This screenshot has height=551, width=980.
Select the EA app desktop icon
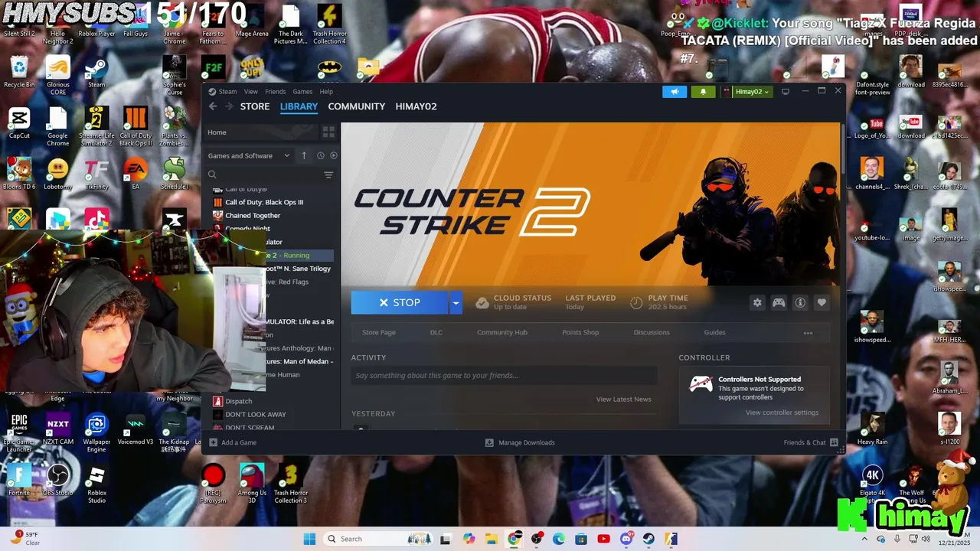[136, 174]
